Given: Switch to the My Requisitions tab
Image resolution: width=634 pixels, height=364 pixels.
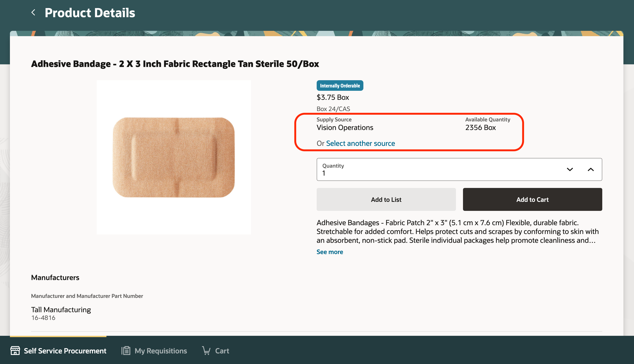Looking at the screenshot, I should pos(160,351).
